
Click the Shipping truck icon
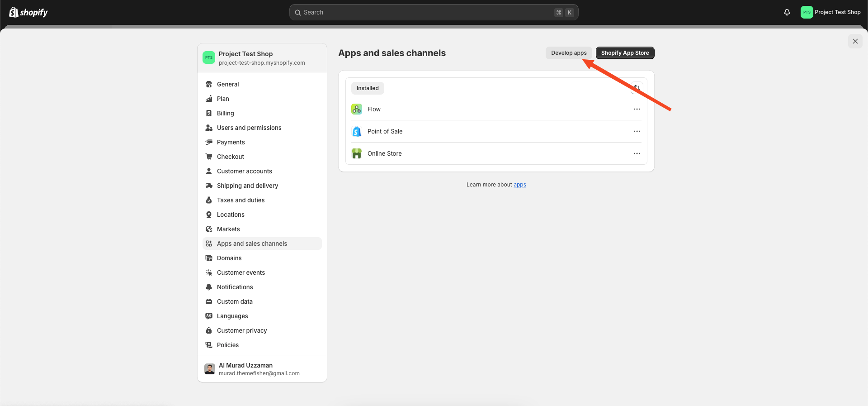(209, 186)
